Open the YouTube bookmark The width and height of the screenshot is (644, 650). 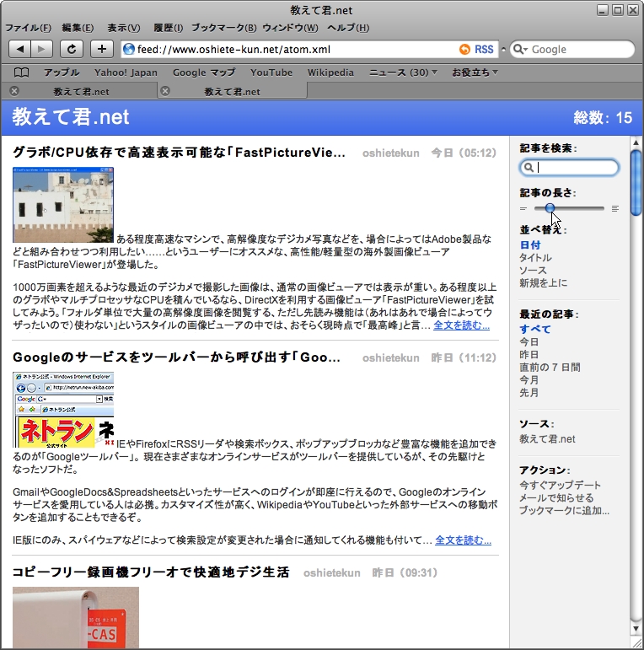(x=271, y=73)
